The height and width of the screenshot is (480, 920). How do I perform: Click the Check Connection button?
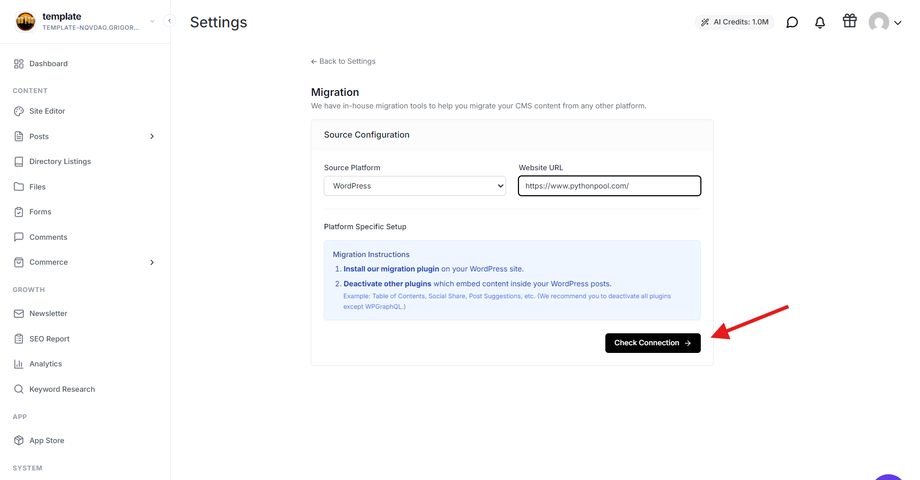[x=652, y=343]
